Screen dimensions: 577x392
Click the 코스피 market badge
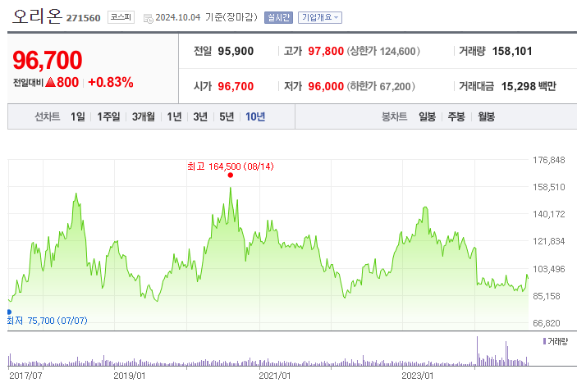[121, 17]
